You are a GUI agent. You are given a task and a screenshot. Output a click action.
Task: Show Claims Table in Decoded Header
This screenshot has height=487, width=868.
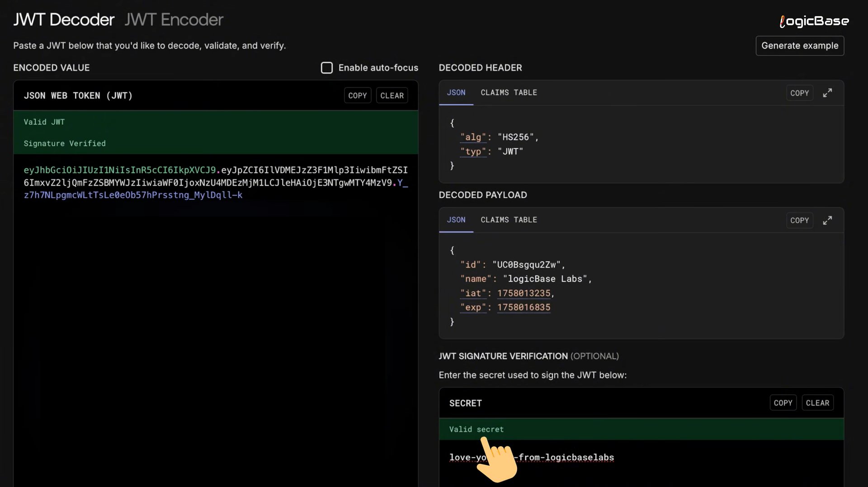point(509,93)
